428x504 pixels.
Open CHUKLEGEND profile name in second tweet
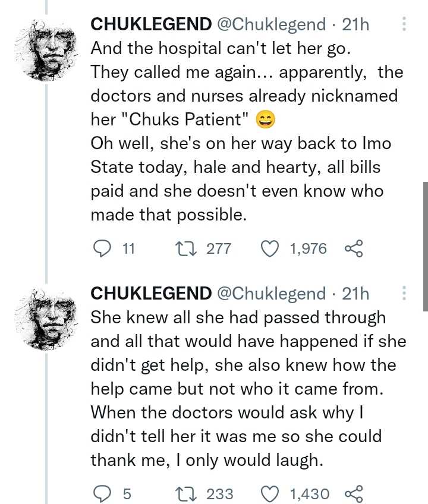[150, 294]
